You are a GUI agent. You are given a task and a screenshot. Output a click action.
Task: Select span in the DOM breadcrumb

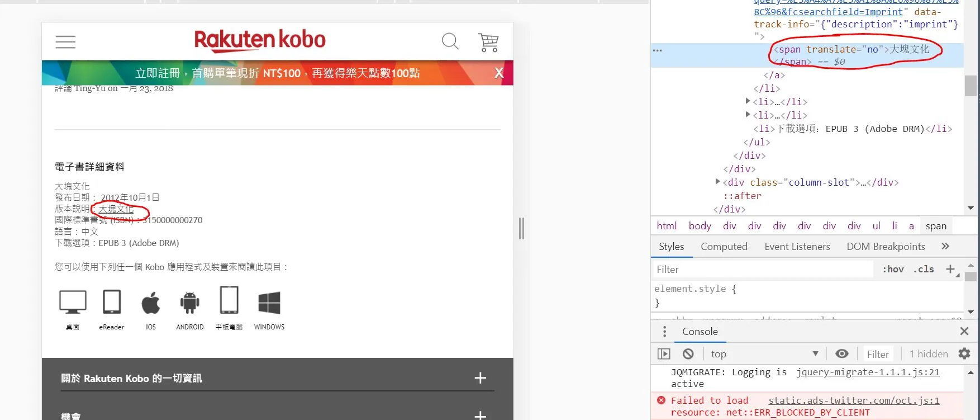936,226
